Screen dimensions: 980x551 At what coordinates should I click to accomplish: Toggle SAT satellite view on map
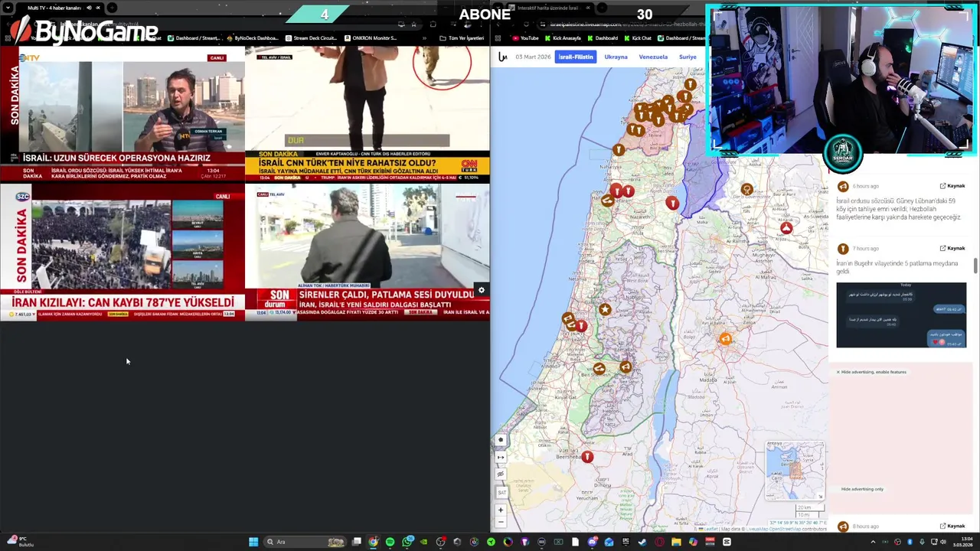pyautogui.click(x=501, y=492)
